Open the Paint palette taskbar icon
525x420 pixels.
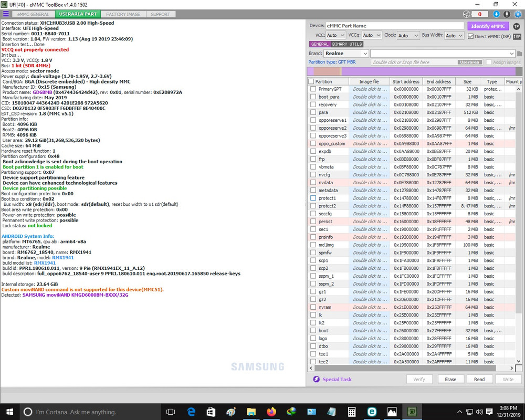(231, 412)
